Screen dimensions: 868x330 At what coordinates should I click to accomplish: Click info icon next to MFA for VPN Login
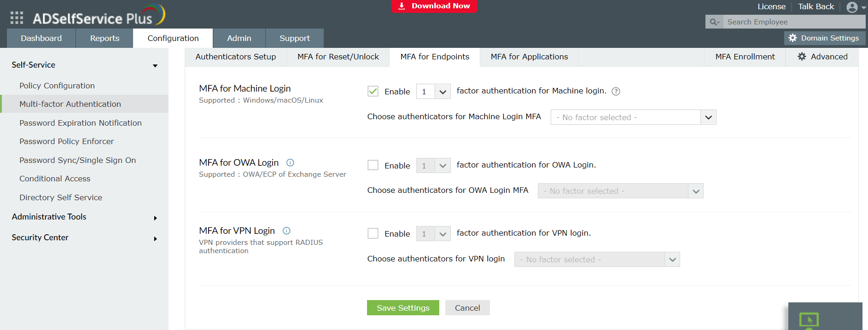click(286, 231)
